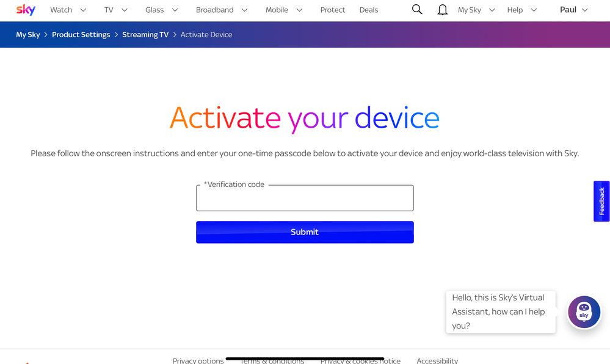Open the Protect menu item
610x364 pixels.
click(x=333, y=10)
